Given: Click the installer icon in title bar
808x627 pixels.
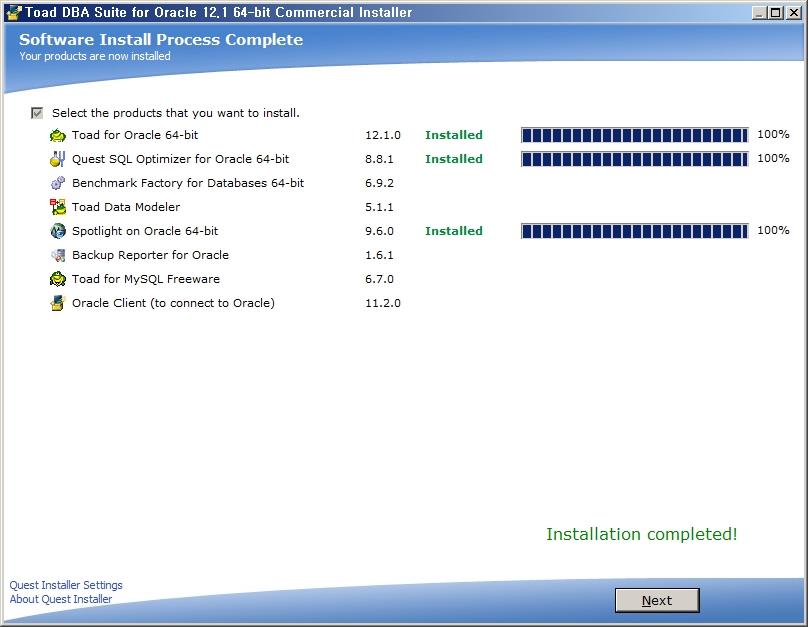Looking at the screenshot, I should (11, 12).
